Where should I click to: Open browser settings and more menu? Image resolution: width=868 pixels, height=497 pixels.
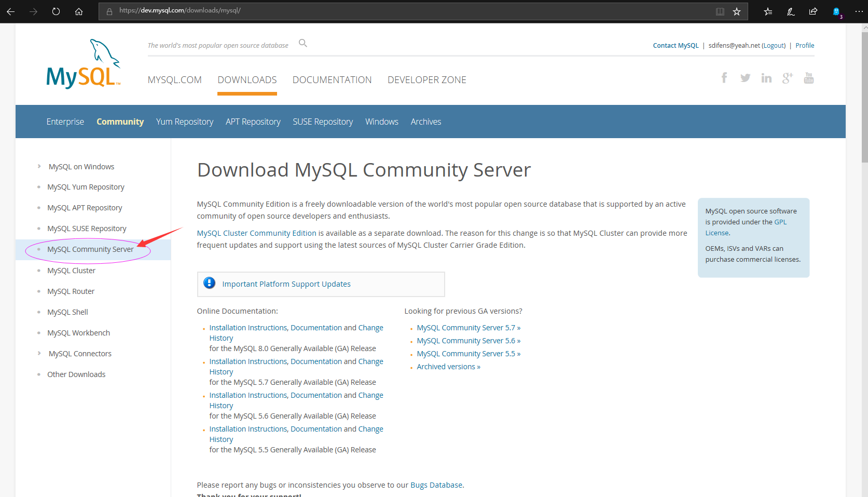859,11
